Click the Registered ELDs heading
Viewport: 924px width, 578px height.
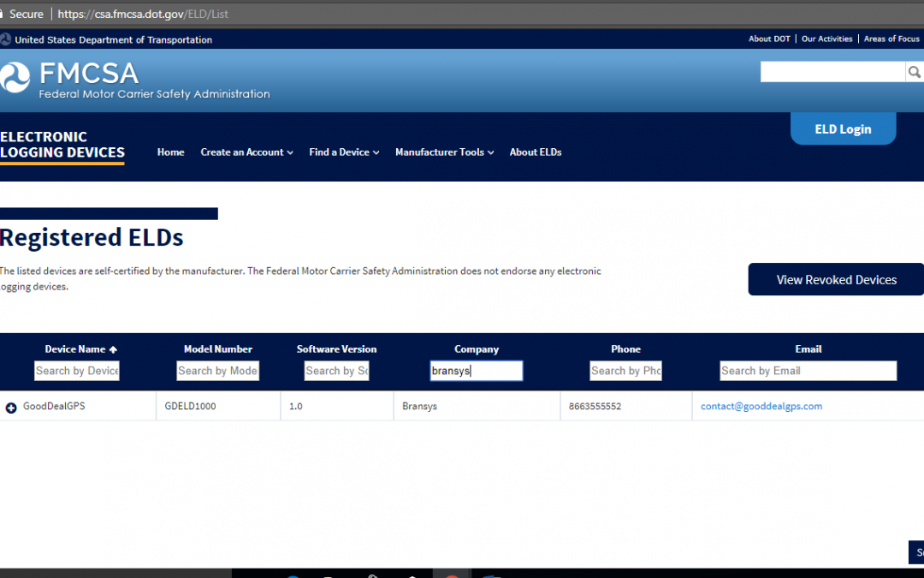tap(92, 237)
